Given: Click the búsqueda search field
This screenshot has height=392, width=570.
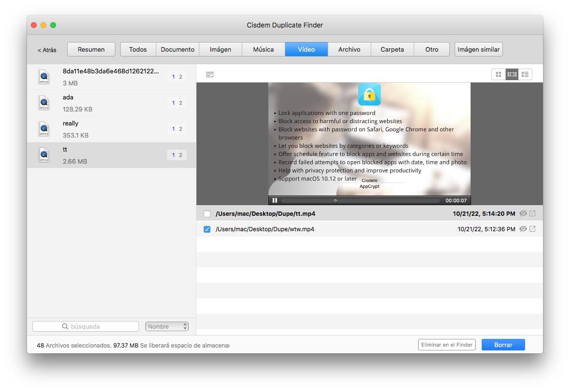Looking at the screenshot, I should (x=85, y=326).
